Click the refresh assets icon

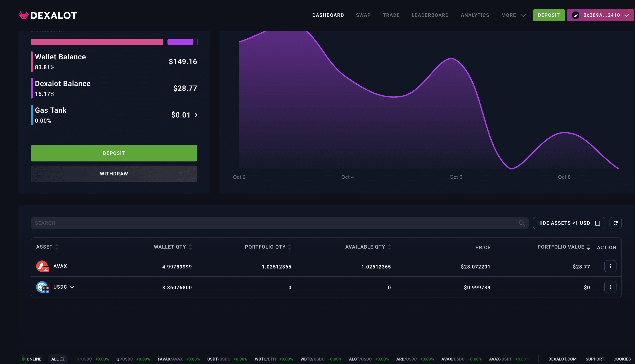(615, 223)
